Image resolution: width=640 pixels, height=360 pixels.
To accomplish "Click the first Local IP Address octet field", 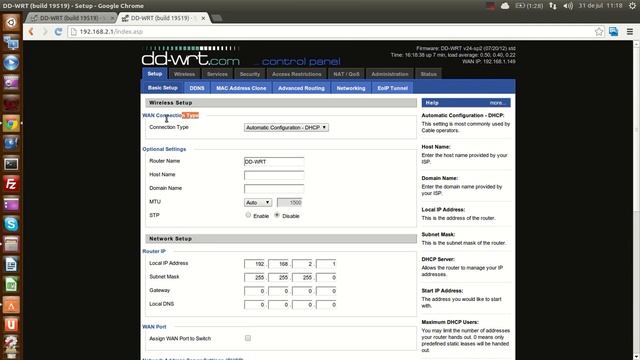I will [254, 264].
